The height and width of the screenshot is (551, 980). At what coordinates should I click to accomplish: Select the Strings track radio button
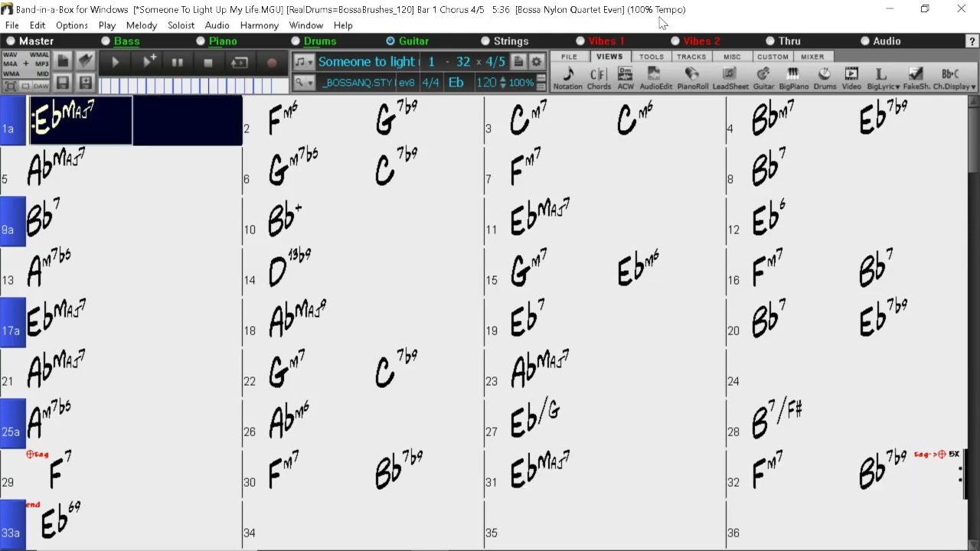point(485,41)
